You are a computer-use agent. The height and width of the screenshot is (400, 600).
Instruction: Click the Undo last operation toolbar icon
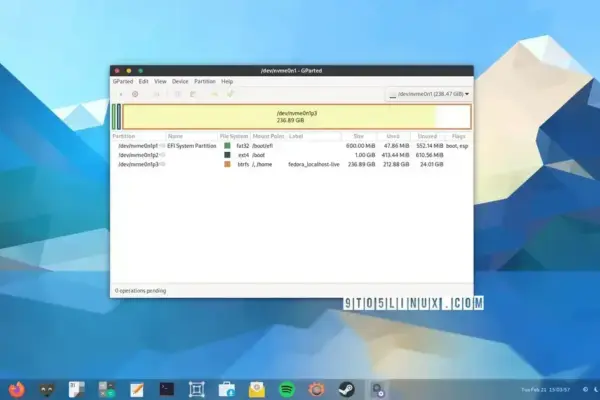click(214, 94)
